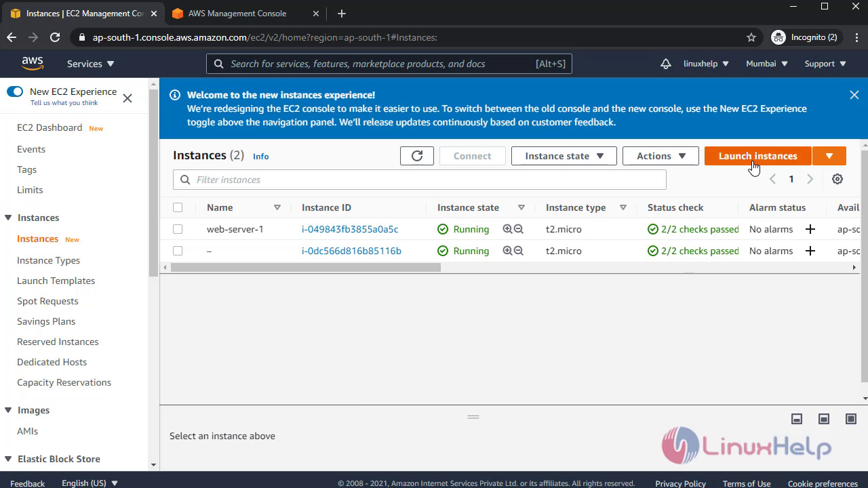
Task: Click the details panel resize handle
Action: (473, 417)
